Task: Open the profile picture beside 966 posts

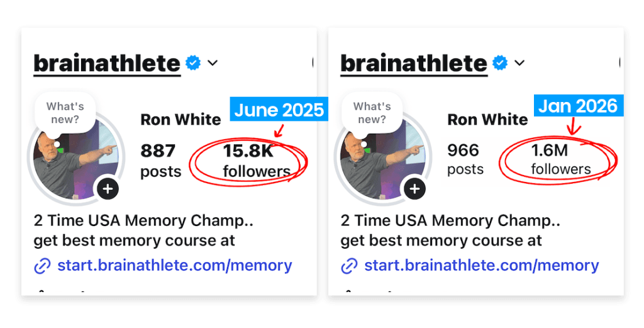Action: tap(379, 161)
